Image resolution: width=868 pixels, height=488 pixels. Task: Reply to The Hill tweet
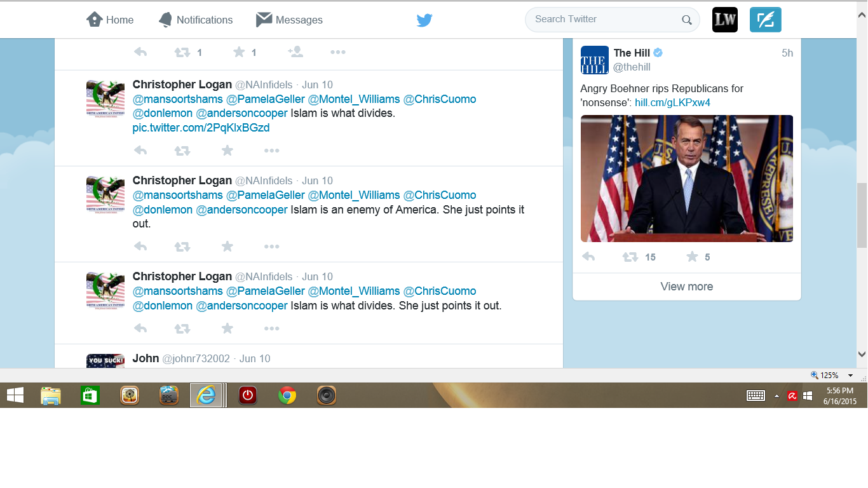[x=588, y=257]
